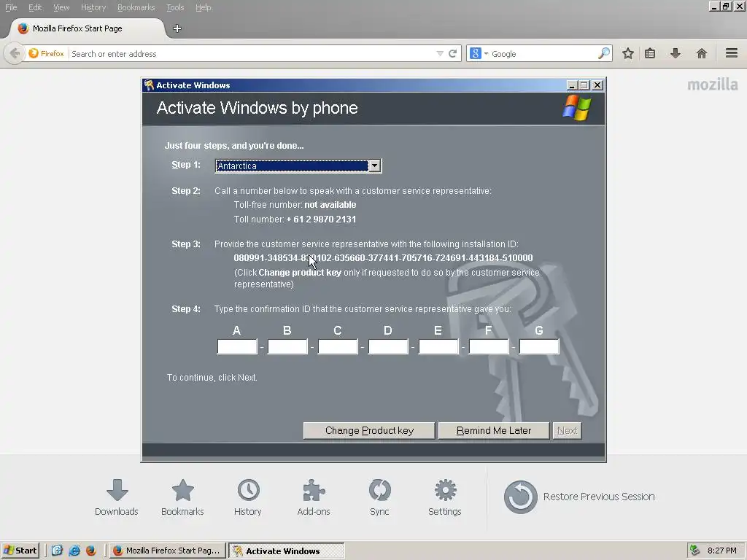Open the Edit menu
Screen dimensions: 747x560
pos(35,7)
